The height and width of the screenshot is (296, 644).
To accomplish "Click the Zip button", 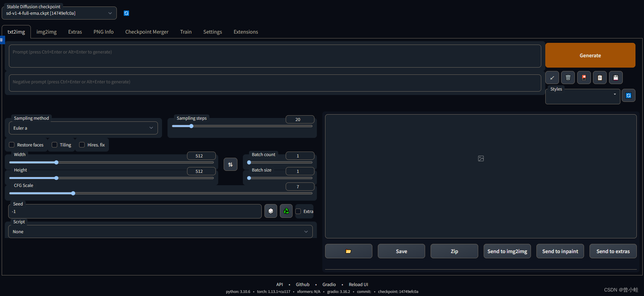I will coord(454,251).
